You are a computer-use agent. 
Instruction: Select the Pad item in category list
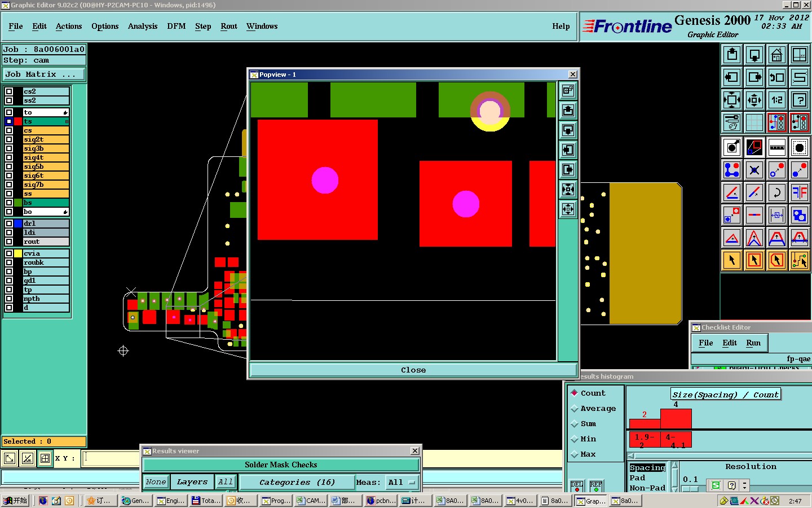click(637, 478)
